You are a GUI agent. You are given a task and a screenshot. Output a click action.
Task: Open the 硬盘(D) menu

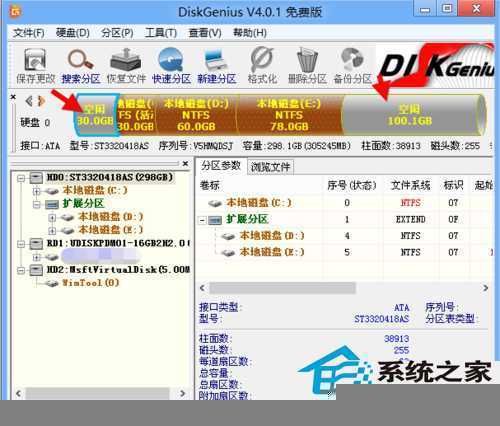click(73, 33)
